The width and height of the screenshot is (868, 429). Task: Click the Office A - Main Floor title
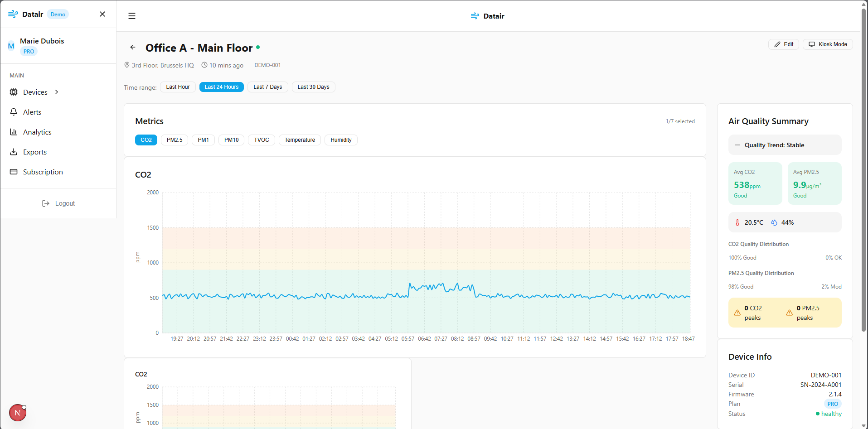pyautogui.click(x=199, y=48)
